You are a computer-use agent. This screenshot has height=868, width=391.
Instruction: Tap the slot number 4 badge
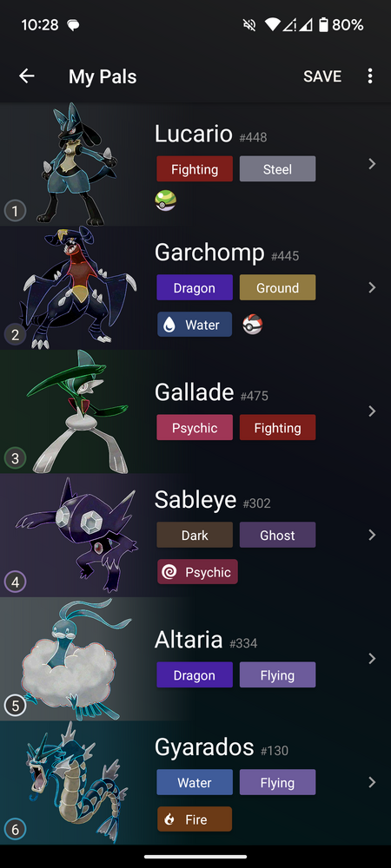click(15, 582)
